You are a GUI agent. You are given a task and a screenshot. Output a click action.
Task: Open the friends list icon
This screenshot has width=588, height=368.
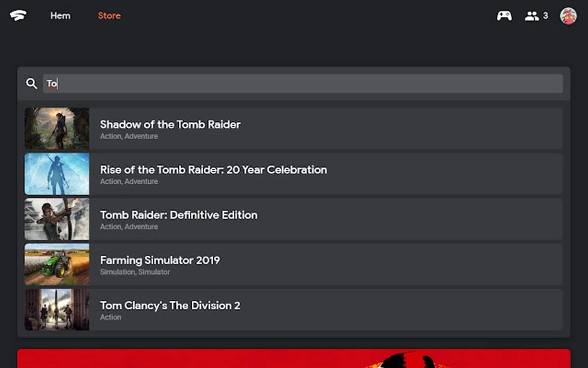point(532,16)
